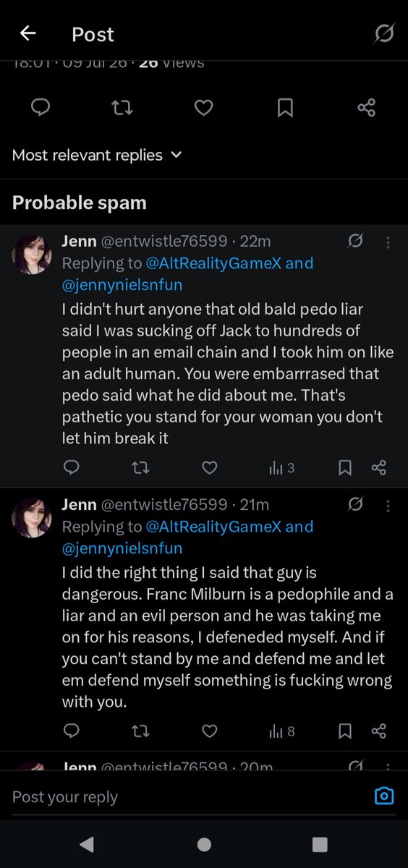Open the three-dot menu on Jenn's 21m reply

click(388, 504)
